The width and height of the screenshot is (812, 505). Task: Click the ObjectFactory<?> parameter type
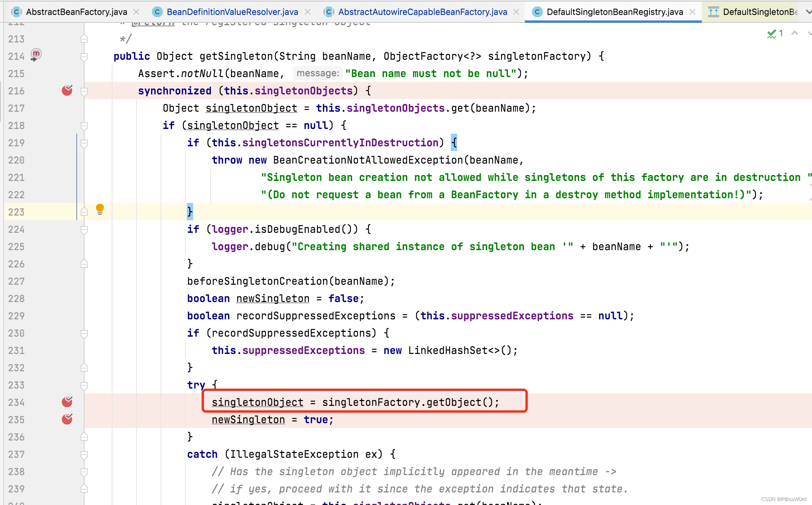click(x=432, y=56)
